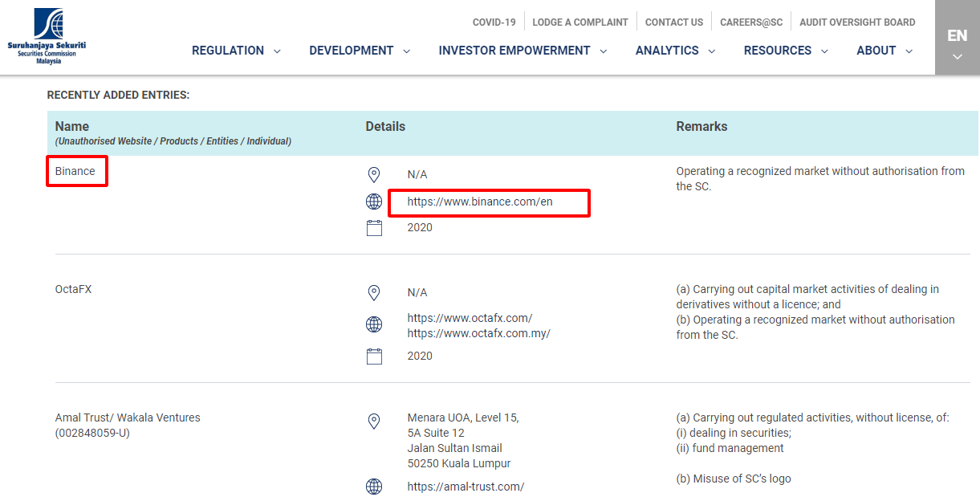This screenshot has height=497, width=980.
Task: Open the Audit Oversight Board link
Action: coord(857,22)
